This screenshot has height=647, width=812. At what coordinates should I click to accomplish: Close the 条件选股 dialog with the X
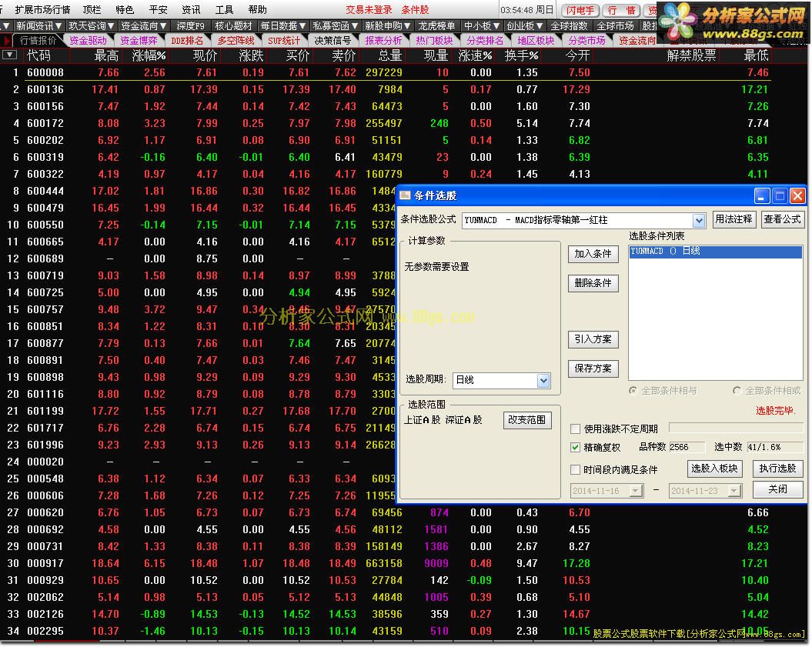797,195
